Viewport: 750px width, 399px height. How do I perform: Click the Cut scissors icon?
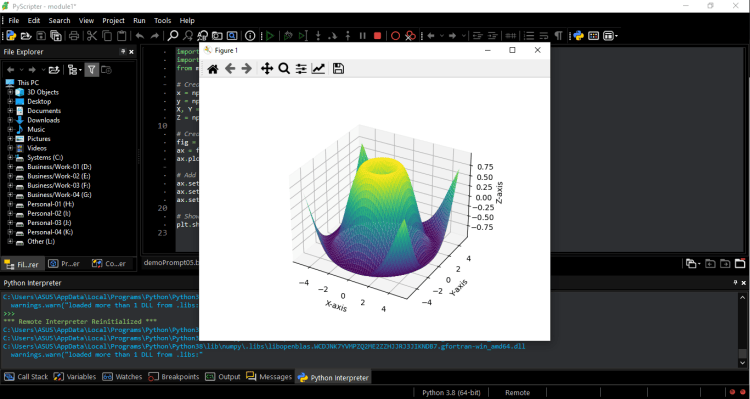click(x=92, y=35)
